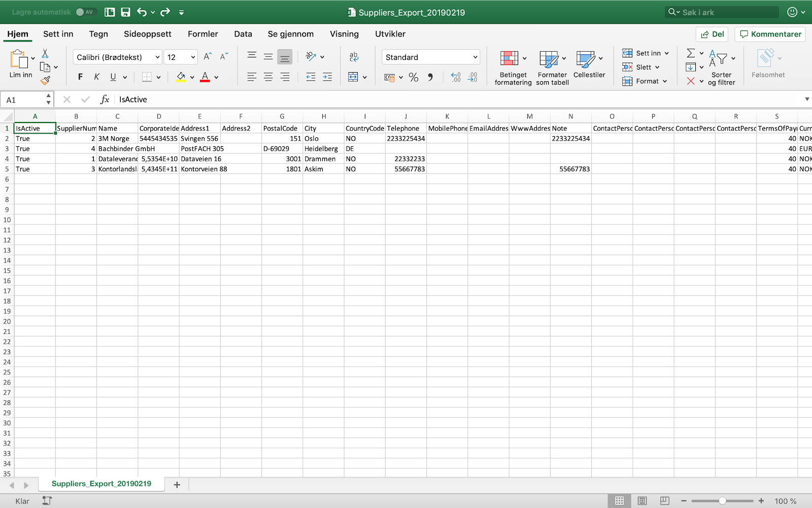Click the decrease decimal icon
This screenshot has height=508, width=812.
tap(472, 77)
